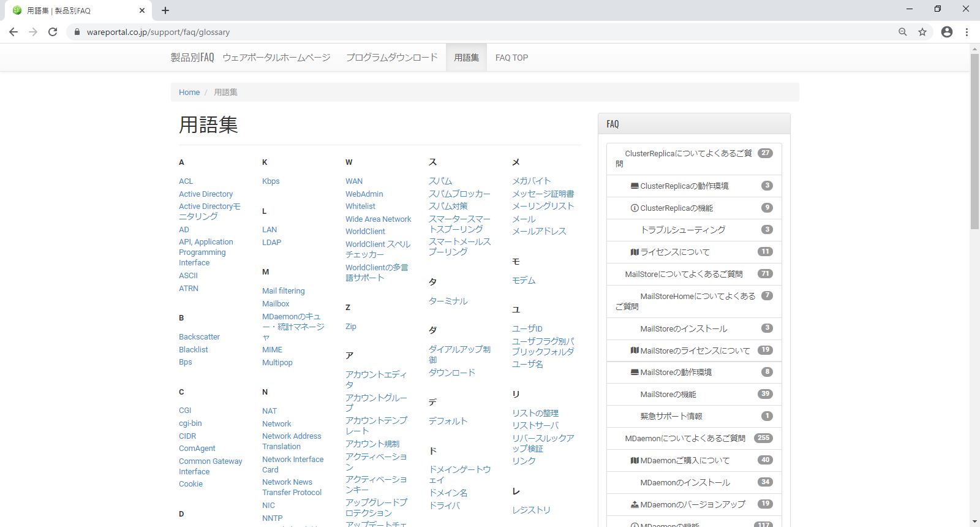Open the プログラムダウンロード nav item
This screenshot has width=980, height=527.
click(x=392, y=58)
